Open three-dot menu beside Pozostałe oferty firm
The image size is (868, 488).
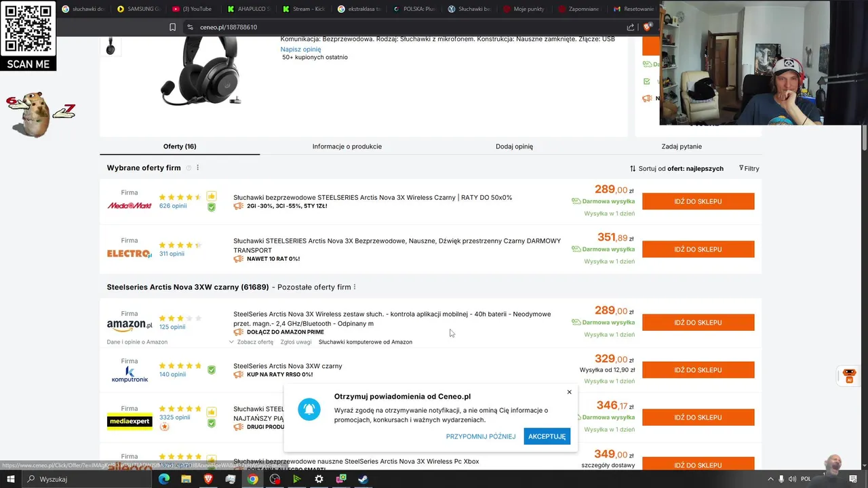(355, 287)
